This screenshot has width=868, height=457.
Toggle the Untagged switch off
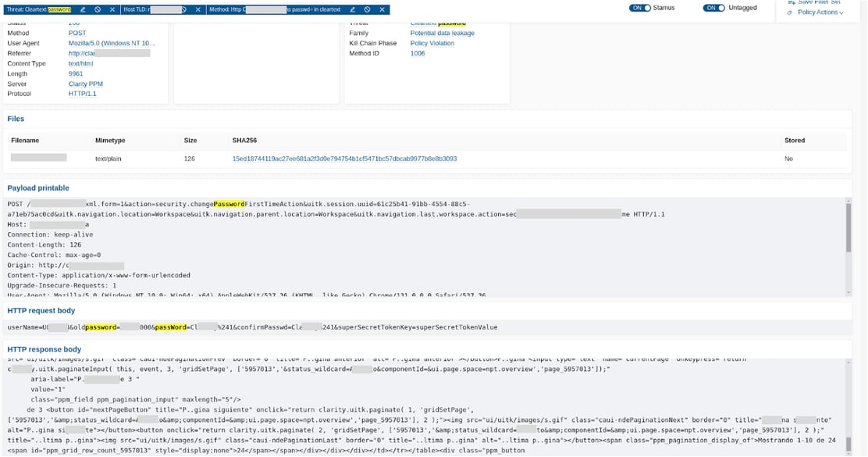point(713,8)
